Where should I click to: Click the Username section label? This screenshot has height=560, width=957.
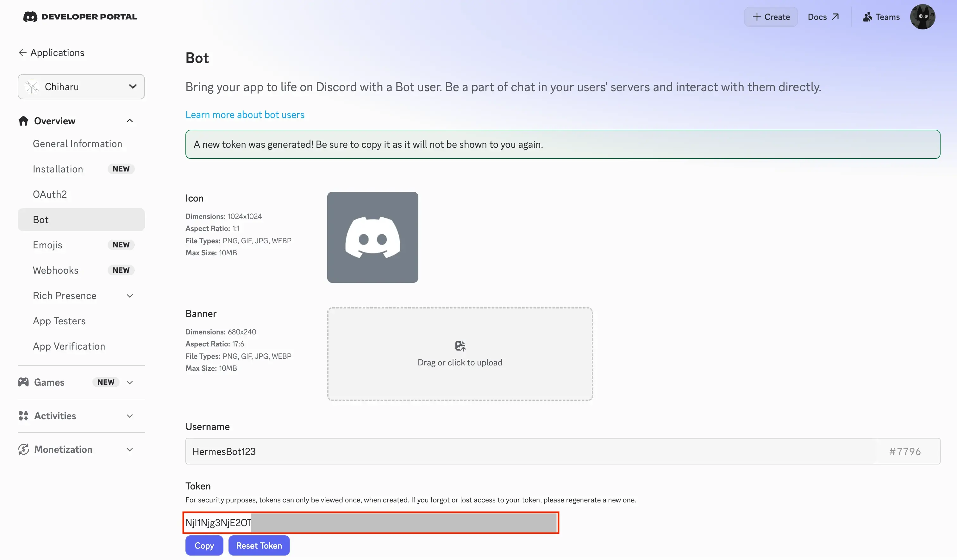[x=207, y=426]
